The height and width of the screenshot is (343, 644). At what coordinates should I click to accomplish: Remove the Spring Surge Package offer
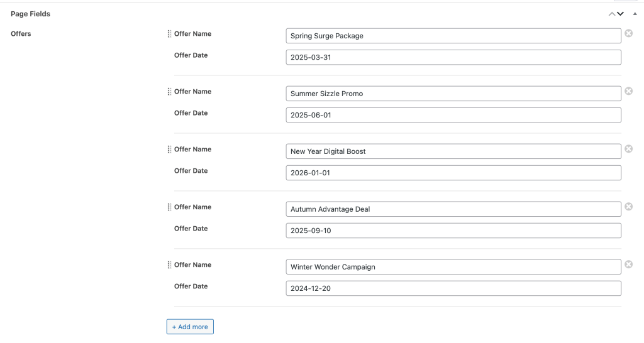pos(628,33)
